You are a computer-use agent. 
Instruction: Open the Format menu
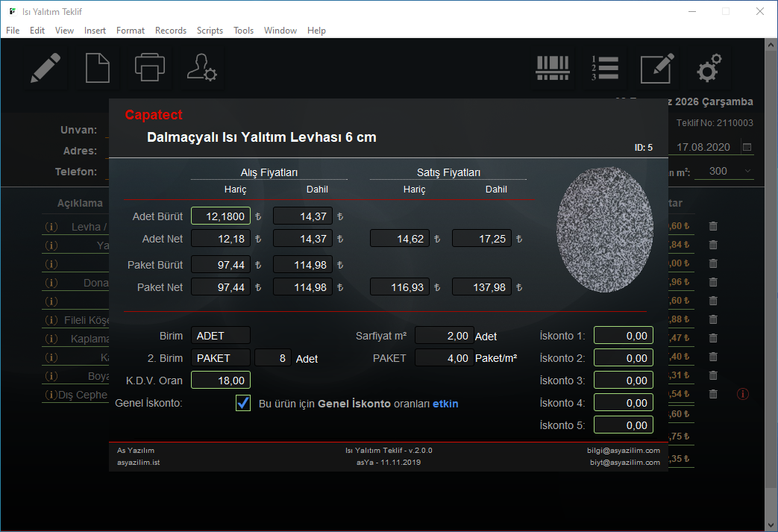[x=131, y=31]
